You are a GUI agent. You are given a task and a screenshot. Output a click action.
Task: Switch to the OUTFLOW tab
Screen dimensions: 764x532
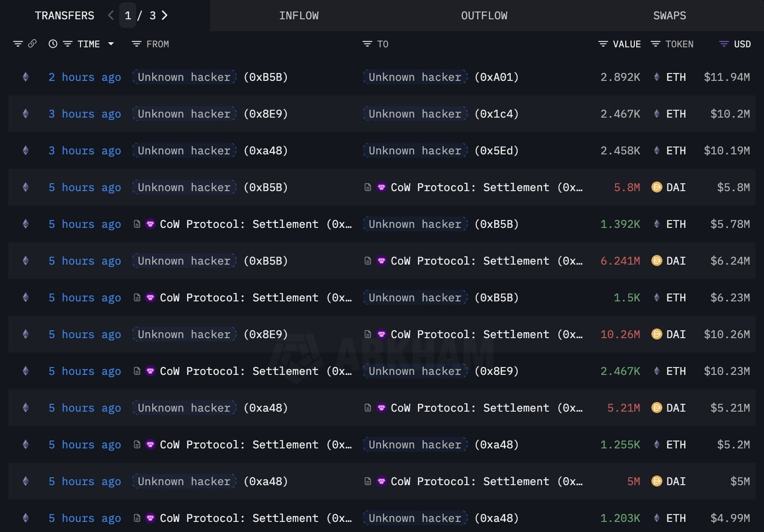[x=484, y=15]
